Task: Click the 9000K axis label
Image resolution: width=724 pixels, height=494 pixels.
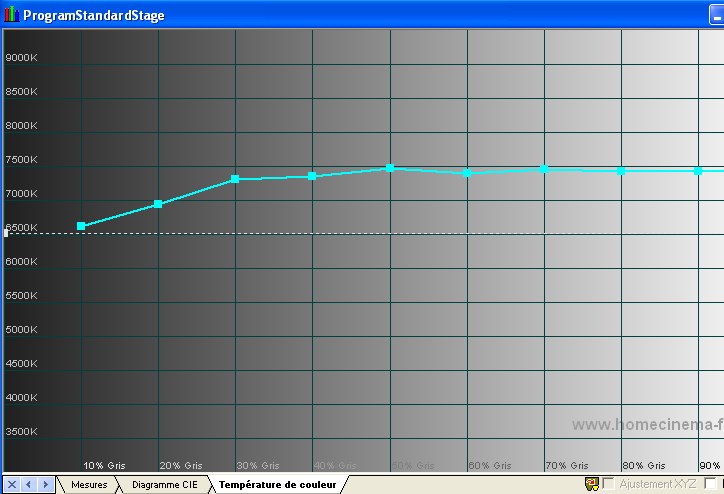Action: tap(21, 58)
